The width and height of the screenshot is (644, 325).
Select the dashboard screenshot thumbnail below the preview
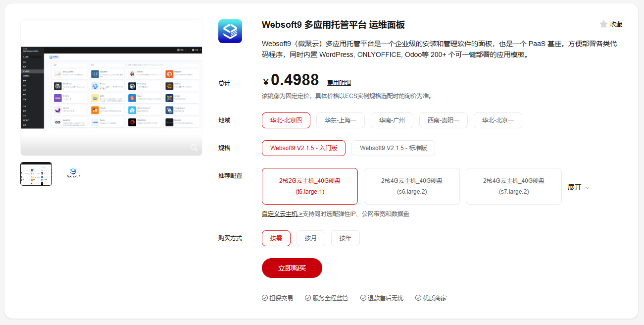tap(36, 174)
